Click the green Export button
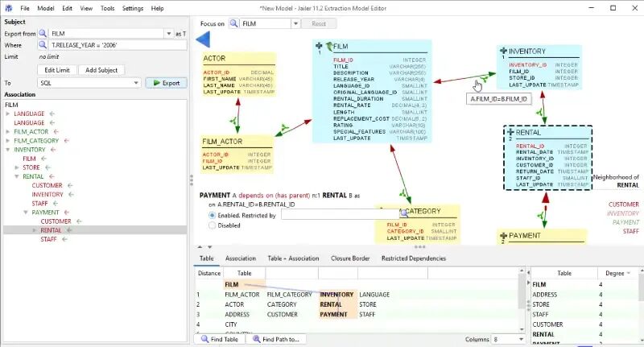Image resolution: width=644 pixels, height=347 pixels. [x=167, y=83]
